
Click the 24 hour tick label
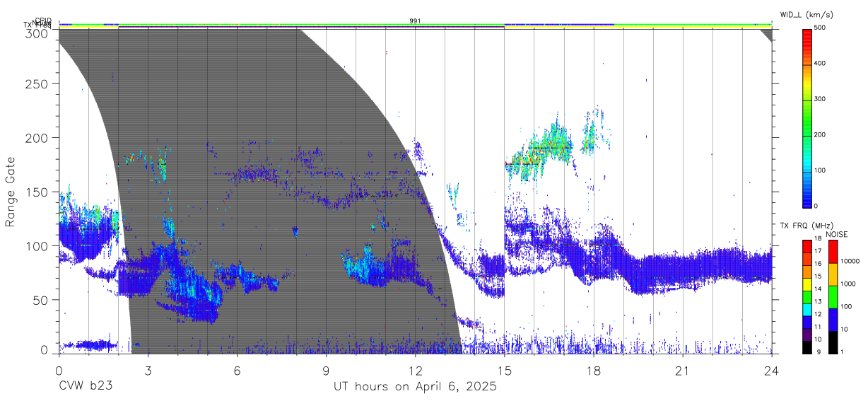(x=772, y=370)
